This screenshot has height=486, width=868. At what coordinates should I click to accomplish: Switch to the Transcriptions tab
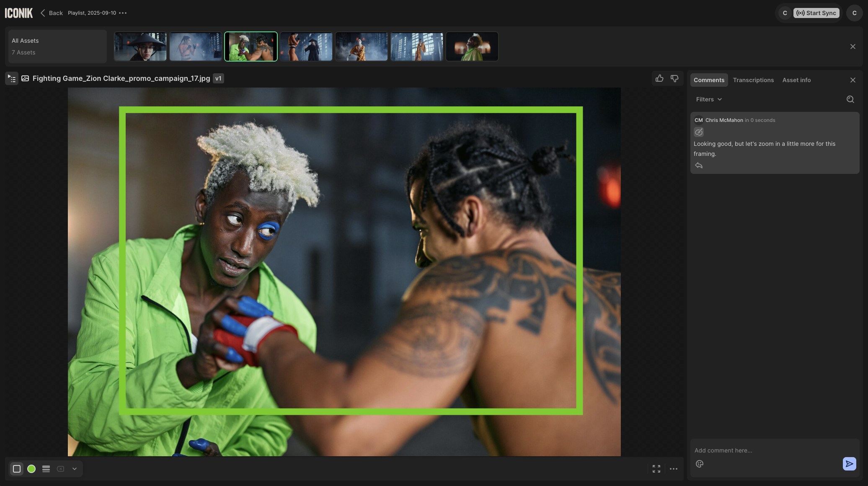tap(753, 80)
